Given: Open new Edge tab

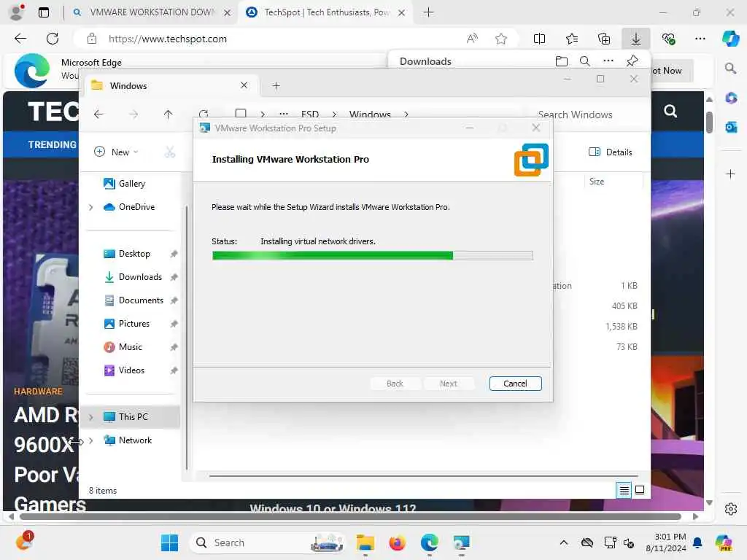Looking at the screenshot, I should (428, 12).
